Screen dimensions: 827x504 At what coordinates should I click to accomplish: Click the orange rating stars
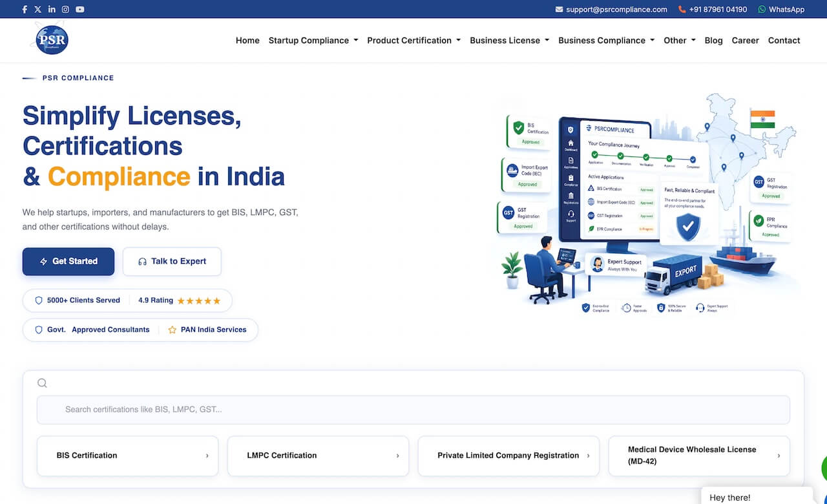point(199,300)
